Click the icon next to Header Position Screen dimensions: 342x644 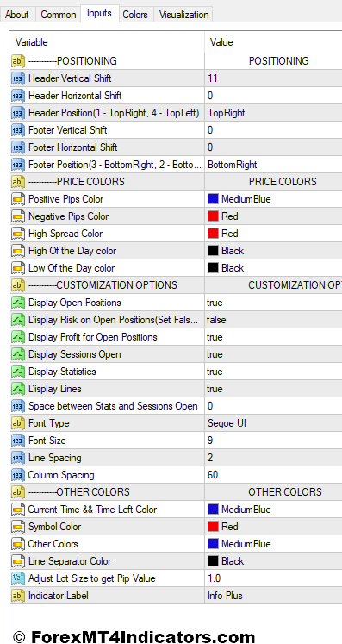pos(18,113)
